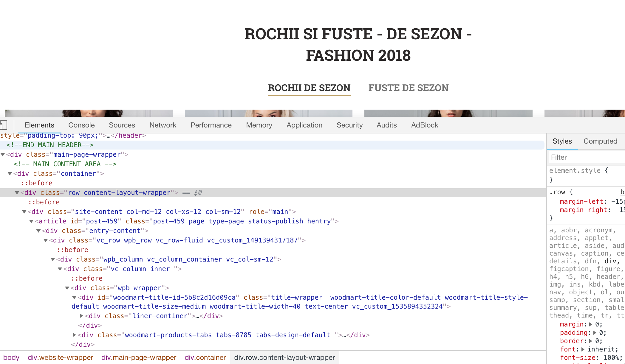Click body in the DOM breadcrumb

click(x=11, y=357)
